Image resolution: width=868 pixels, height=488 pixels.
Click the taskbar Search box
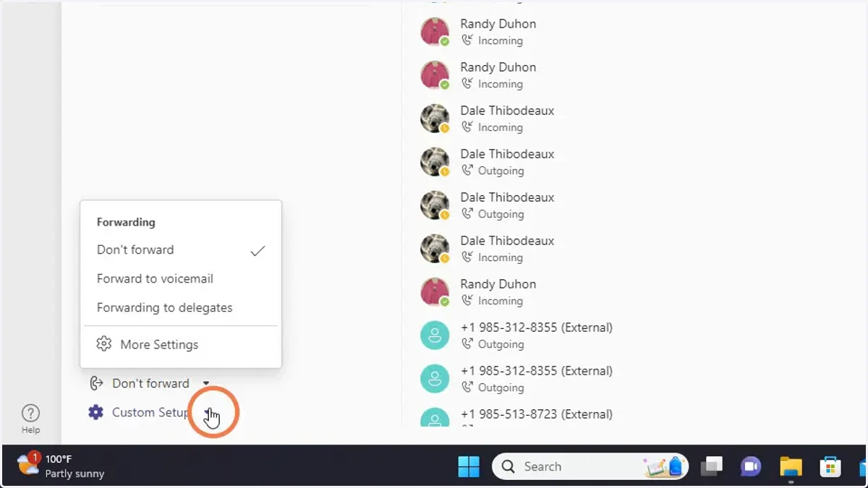tap(590, 467)
